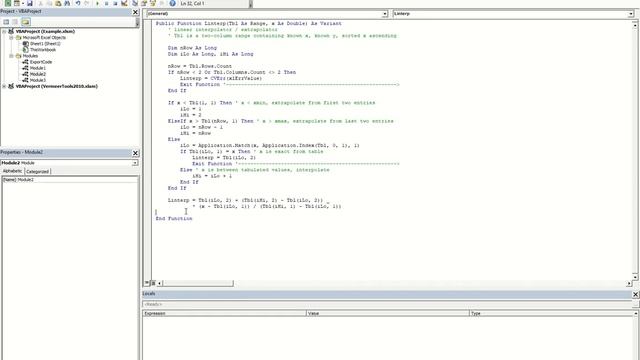Screen dimensions: 640x360
Task: Click code window scroll-up arrow
Action: coord(635,25)
